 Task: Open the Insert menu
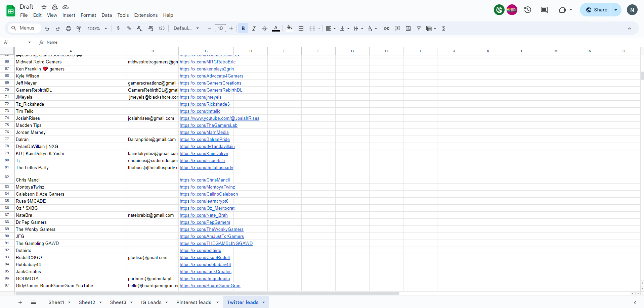(x=69, y=15)
